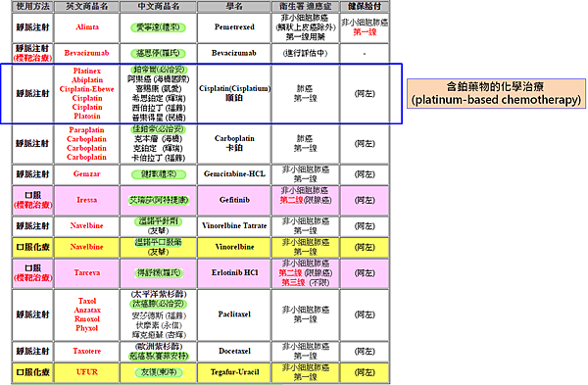Click the green-highlighted 友復(東洋) name

point(158,372)
